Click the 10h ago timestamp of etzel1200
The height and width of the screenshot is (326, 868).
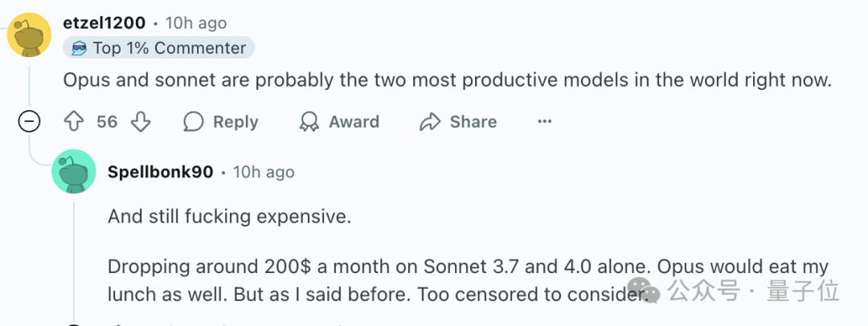(x=196, y=22)
